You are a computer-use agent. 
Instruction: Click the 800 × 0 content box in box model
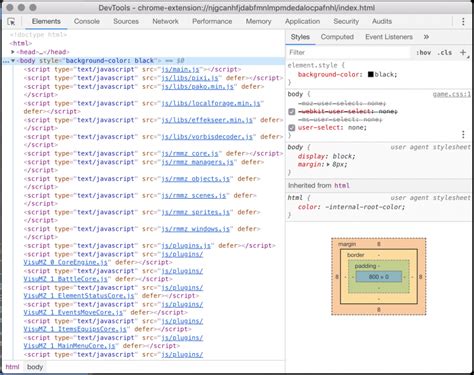point(379,277)
